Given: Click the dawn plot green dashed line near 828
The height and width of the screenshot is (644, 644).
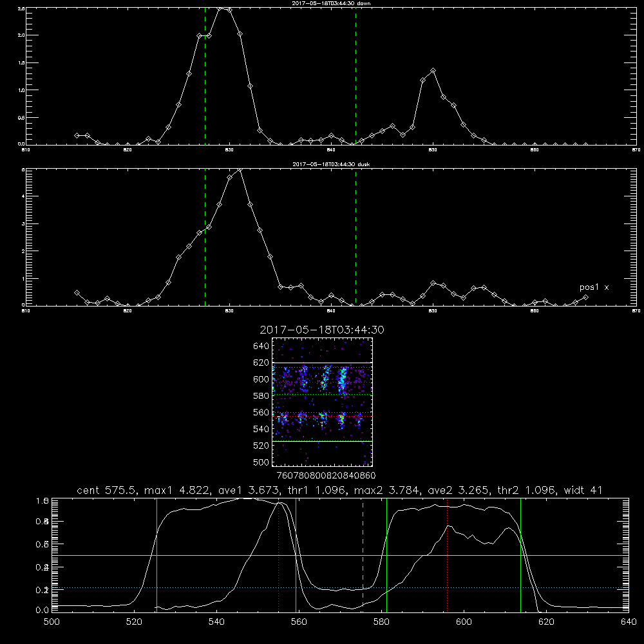Looking at the screenshot, I should point(205,76).
